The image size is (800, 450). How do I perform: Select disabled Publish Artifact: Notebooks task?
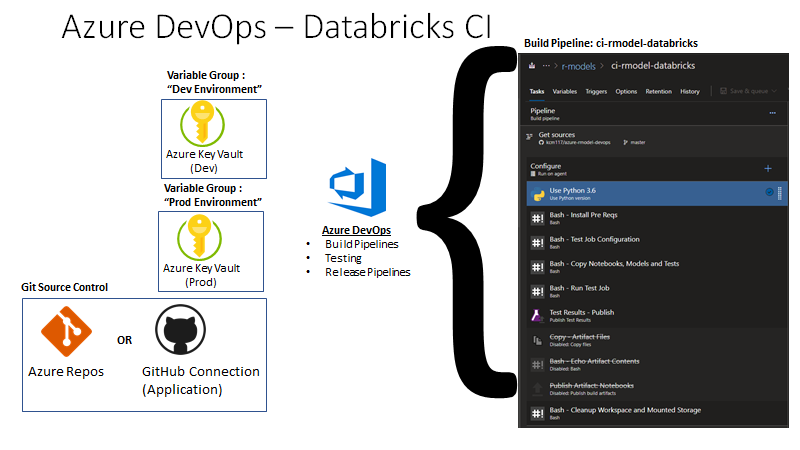(657, 389)
